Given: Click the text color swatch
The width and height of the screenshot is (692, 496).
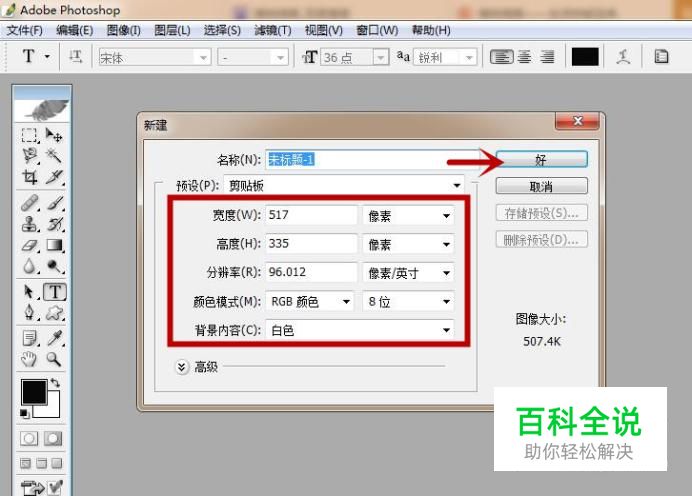Looking at the screenshot, I should pyautogui.click(x=585, y=57).
